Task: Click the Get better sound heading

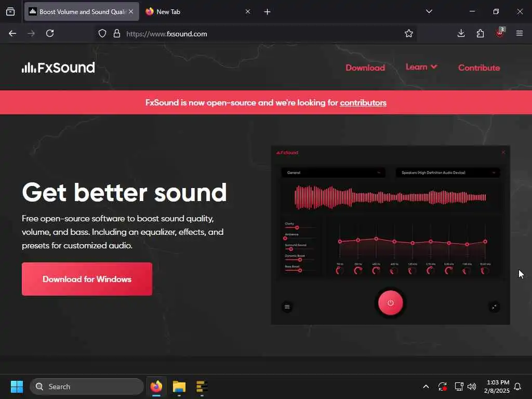Action: click(x=124, y=192)
